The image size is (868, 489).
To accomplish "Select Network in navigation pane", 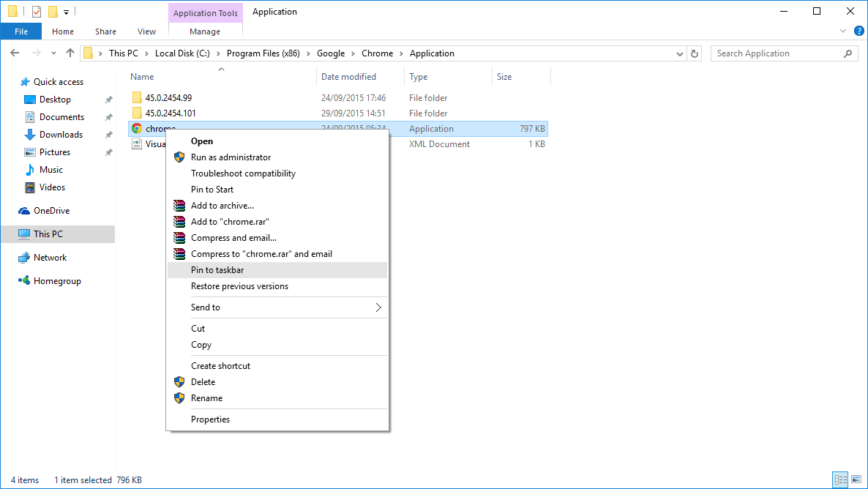I will point(50,258).
